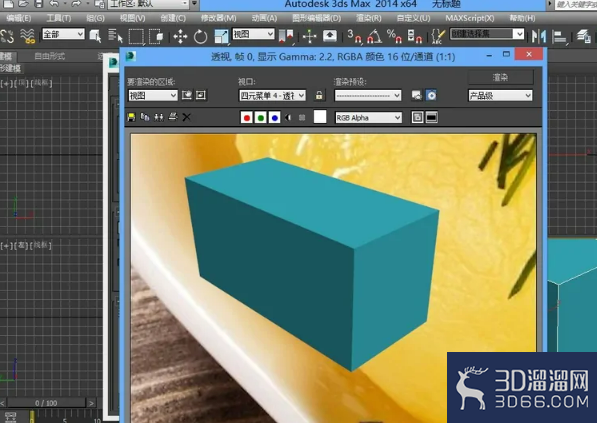Open the area to render 视图 dropdown
597x423 pixels.
point(153,95)
